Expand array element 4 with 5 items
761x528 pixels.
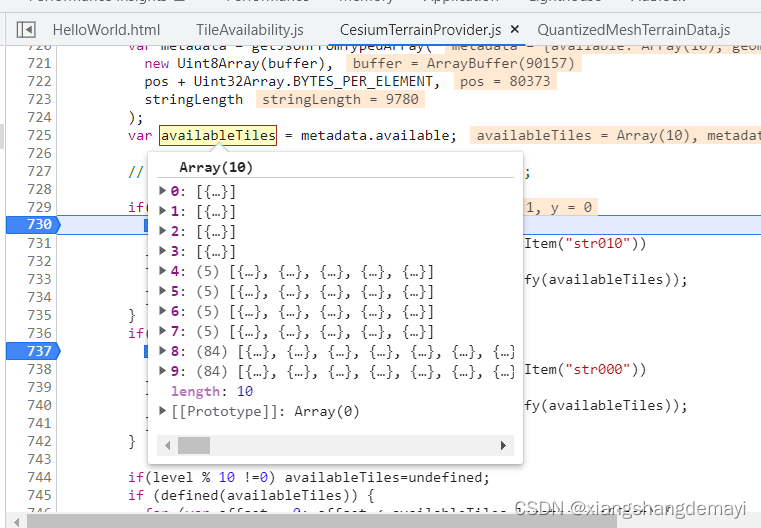(163, 270)
